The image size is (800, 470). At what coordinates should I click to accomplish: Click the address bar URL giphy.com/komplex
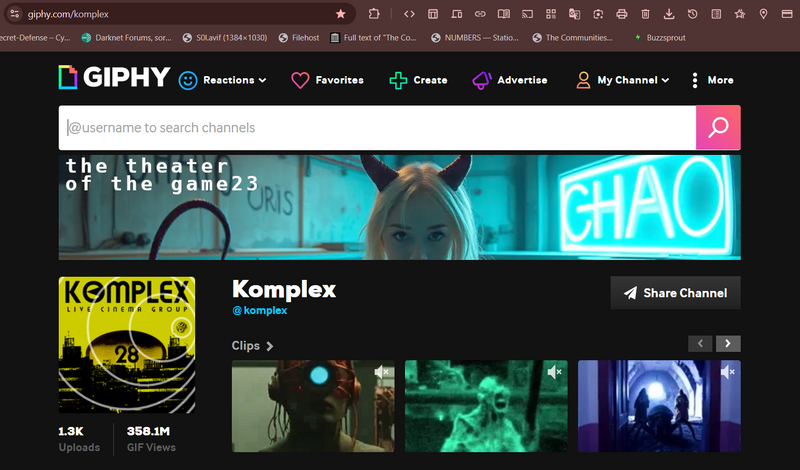(x=68, y=14)
